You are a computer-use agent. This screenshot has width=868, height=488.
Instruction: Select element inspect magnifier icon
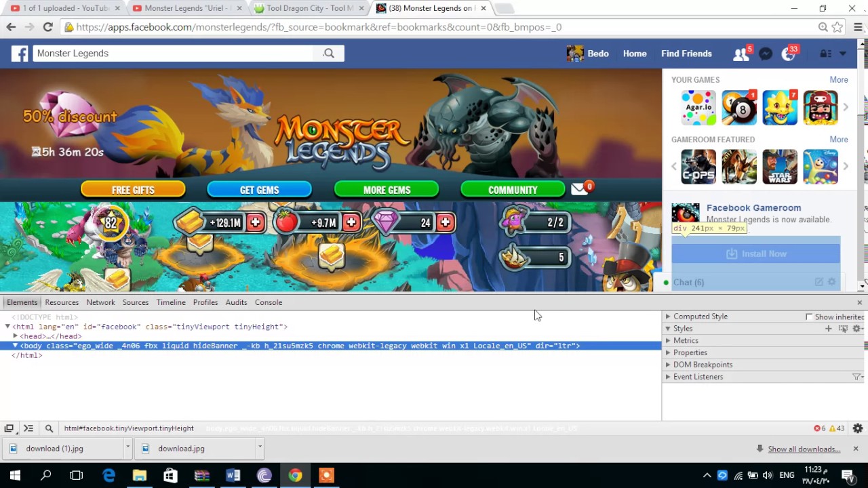49,428
